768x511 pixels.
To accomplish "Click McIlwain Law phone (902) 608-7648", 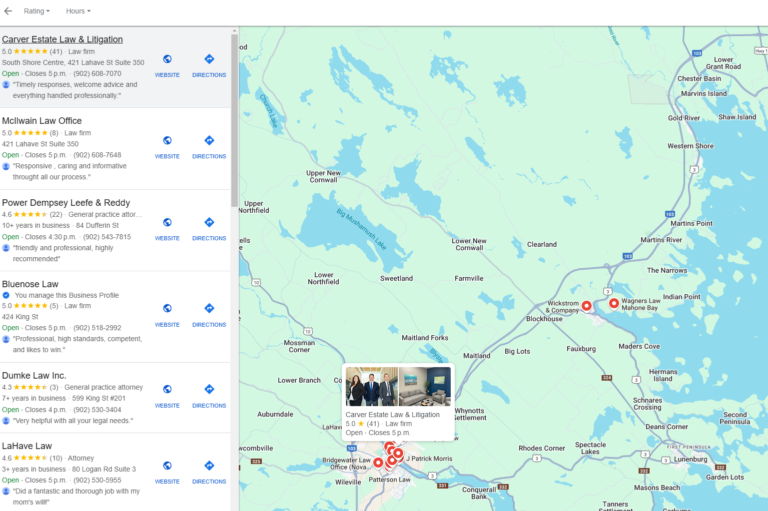I will [97, 155].
